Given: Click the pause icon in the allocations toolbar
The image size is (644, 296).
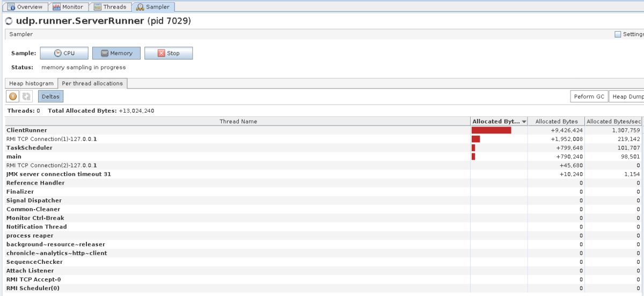Looking at the screenshot, I should tap(13, 97).
